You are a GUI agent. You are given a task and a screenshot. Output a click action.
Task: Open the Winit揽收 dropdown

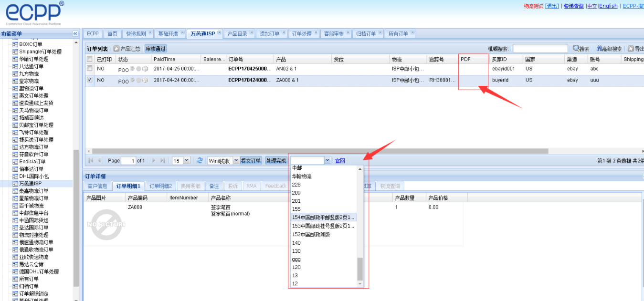[236, 161]
